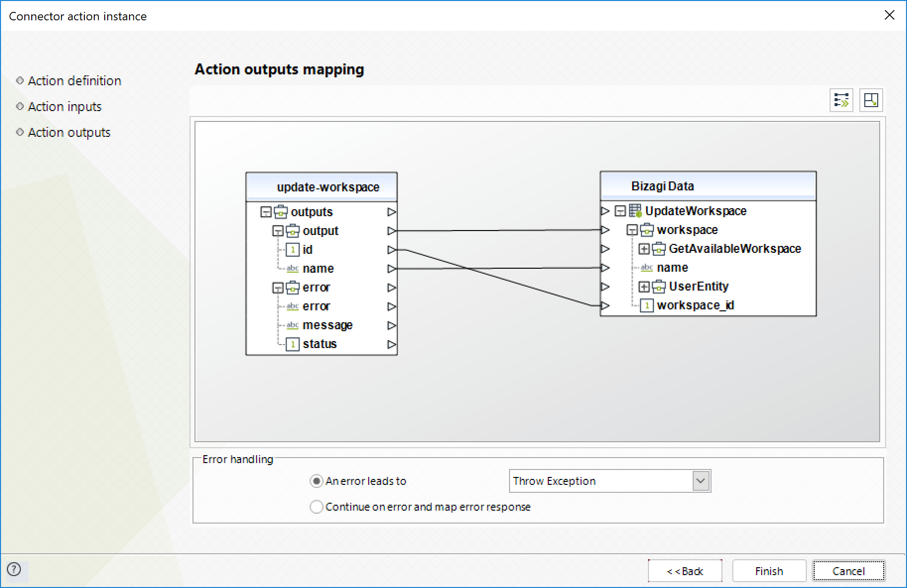This screenshot has height=588, width=907.
Task: Expand the GetAvailableWorkspace node
Action: tap(644, 249)
